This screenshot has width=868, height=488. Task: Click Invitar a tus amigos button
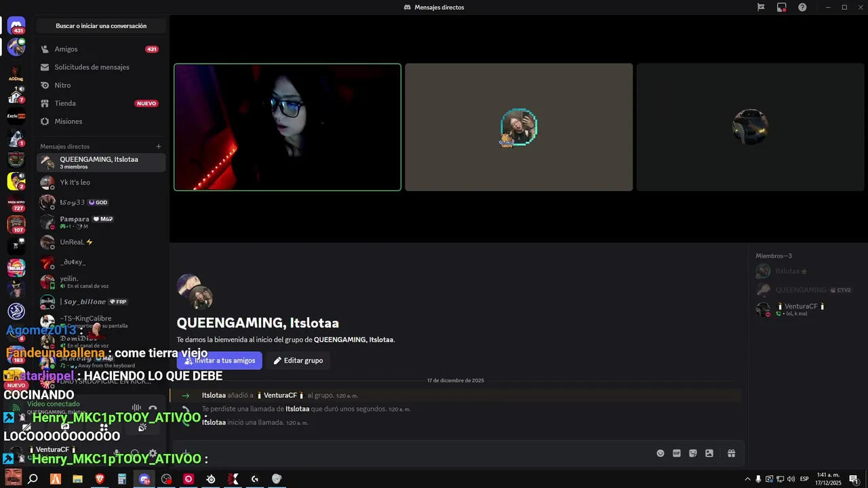(220, 361)
